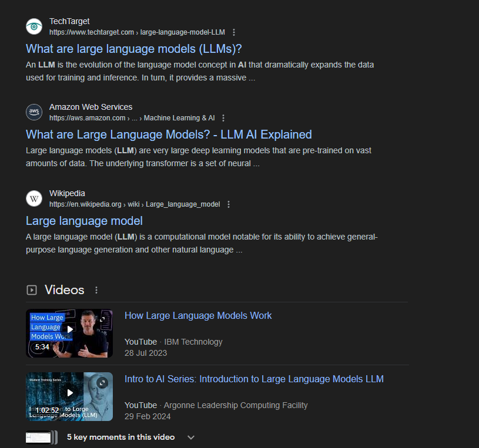Expand preview icon on Argonne video thumbnail
479x448 pixels.
[x=102, y=382]
